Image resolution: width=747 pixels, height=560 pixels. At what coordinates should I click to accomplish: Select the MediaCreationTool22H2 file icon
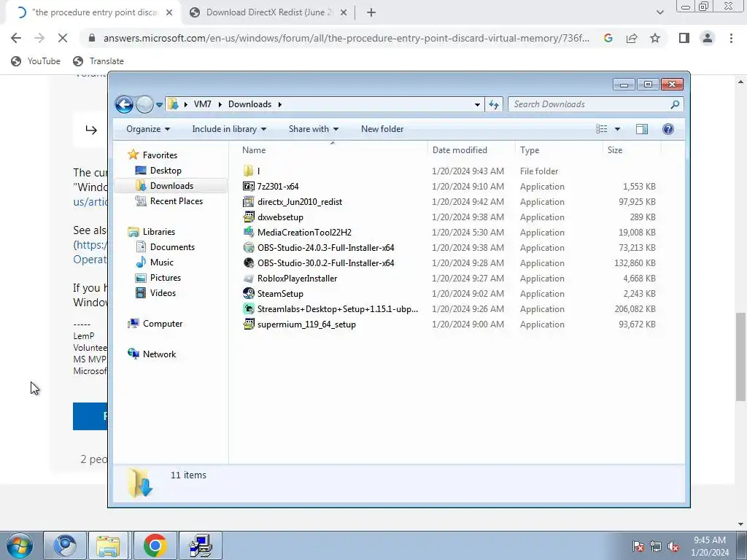coord(248,233)
